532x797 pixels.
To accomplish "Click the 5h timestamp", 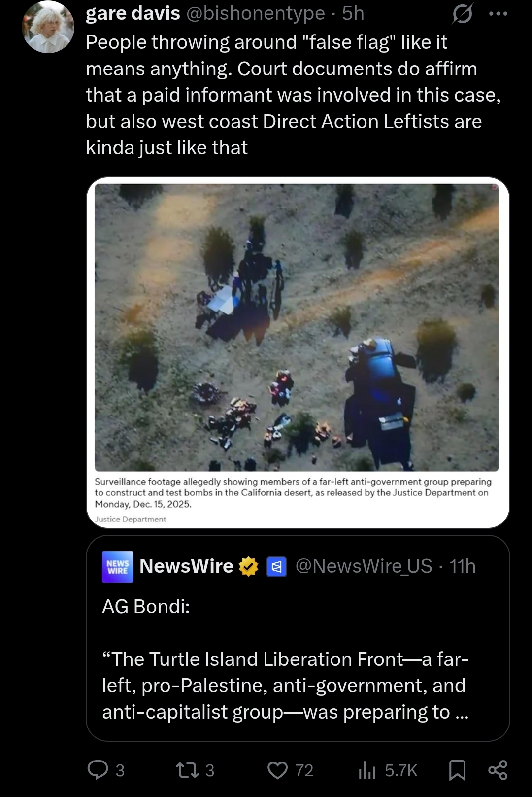I will pos(353,13).
